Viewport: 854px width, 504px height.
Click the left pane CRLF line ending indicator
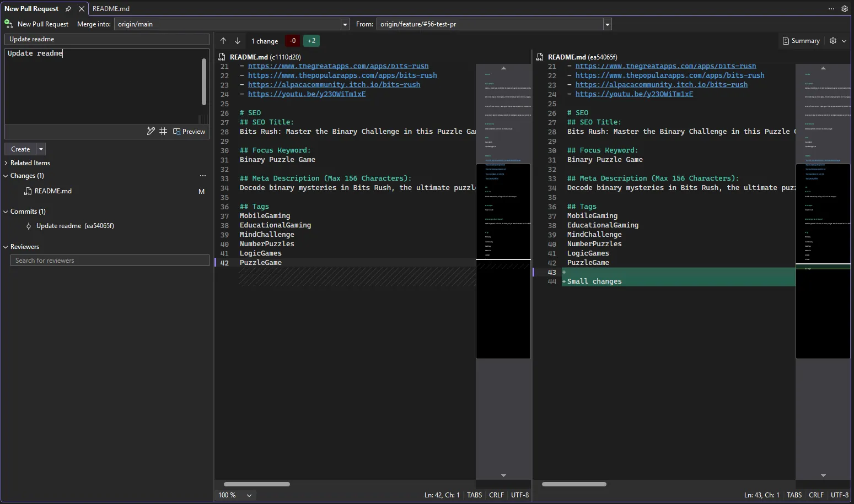pyautogui.click(x=496, y=495)
